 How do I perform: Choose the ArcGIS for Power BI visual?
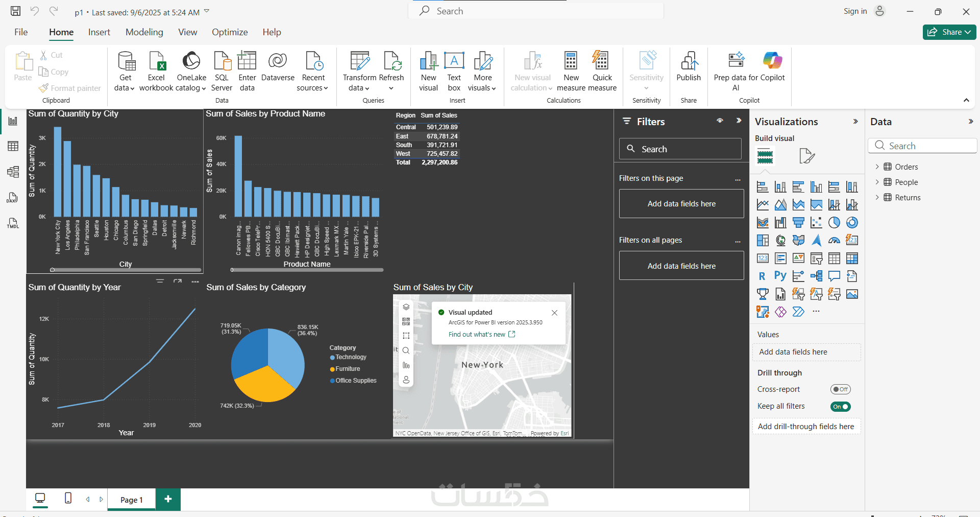click(x=763, y=312)
